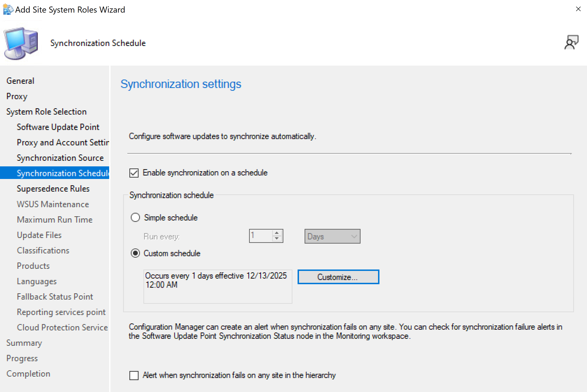Go to Synchronization Source step
587x392 pixels.
click(x=60, y=158)
